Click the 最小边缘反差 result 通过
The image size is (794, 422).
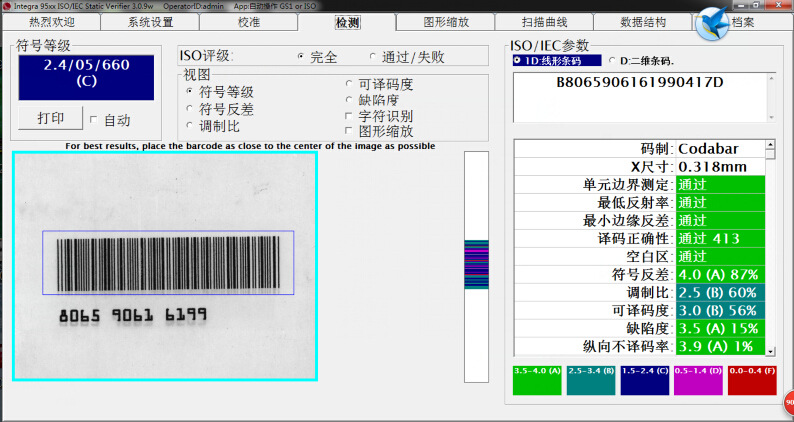(721, 220)
